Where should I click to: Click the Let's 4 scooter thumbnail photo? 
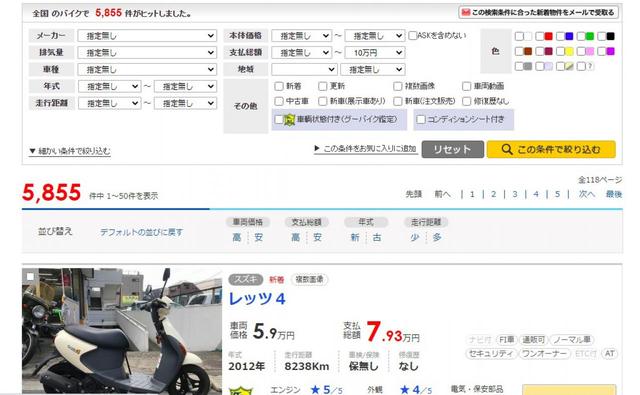[122, 331]
